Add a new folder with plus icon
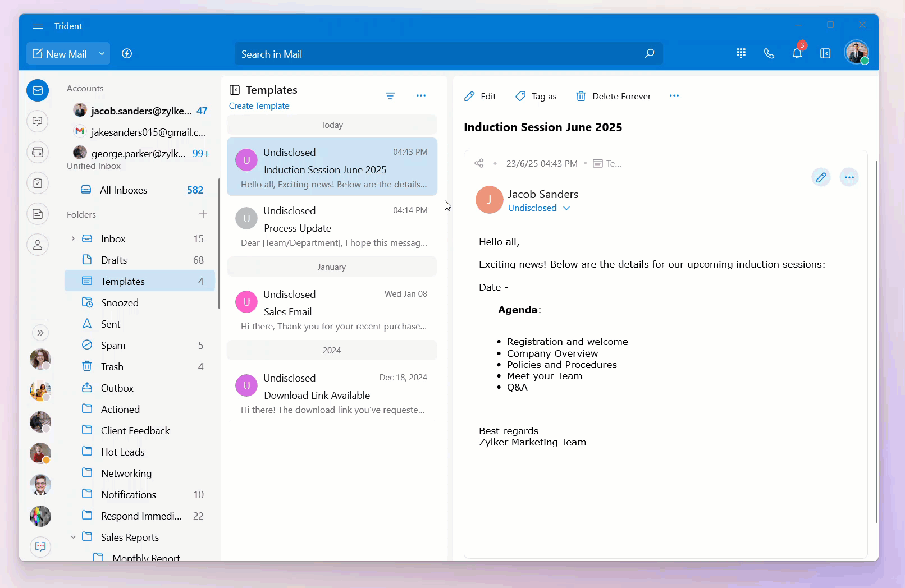905x588 pixels. [x=203, y=214]
